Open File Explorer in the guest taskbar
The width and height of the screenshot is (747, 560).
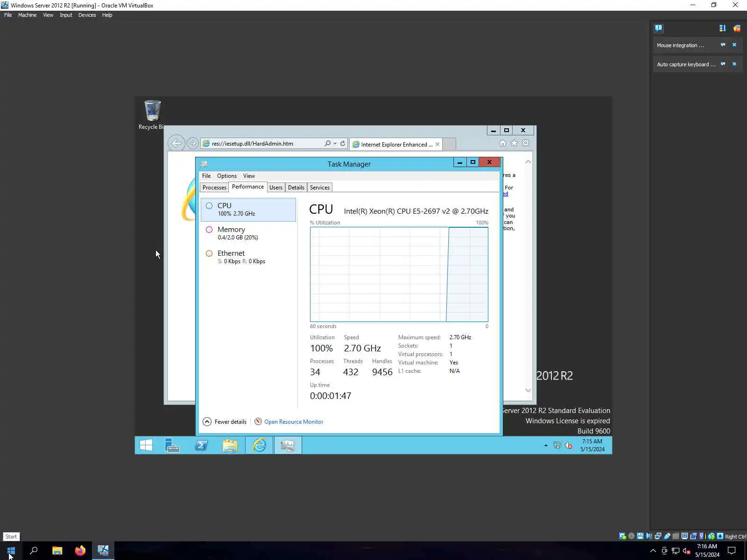click(x=230, y=445)
